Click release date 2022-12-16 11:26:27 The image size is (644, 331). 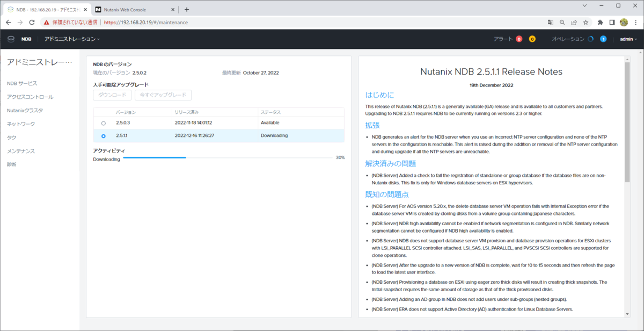(x=194, y=135)
